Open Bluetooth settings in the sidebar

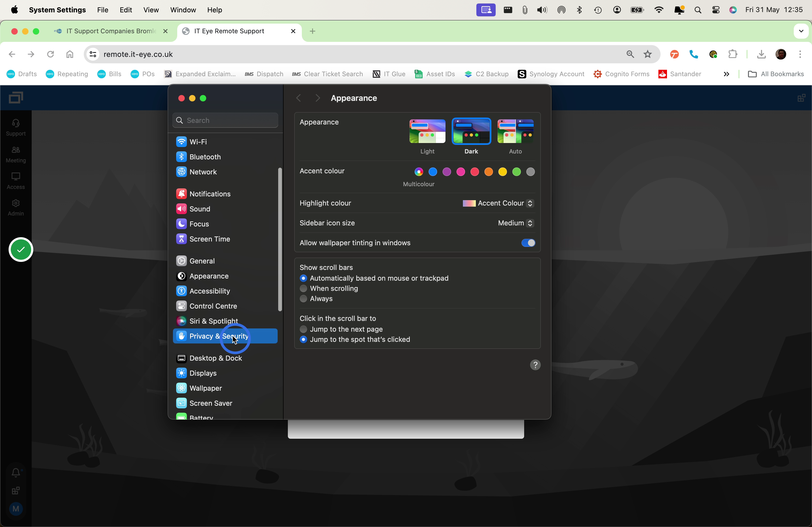pyautogui.click(x=225, y=156)
